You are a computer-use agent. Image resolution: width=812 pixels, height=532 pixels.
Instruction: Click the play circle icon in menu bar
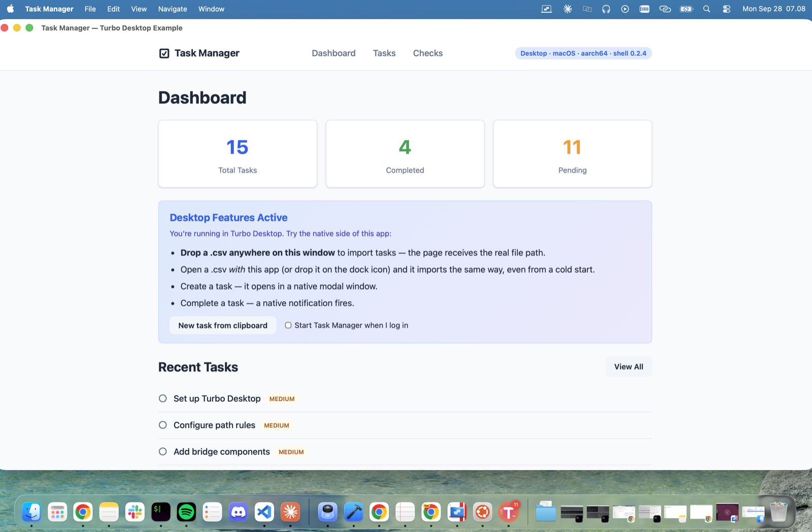click(625, 9)
